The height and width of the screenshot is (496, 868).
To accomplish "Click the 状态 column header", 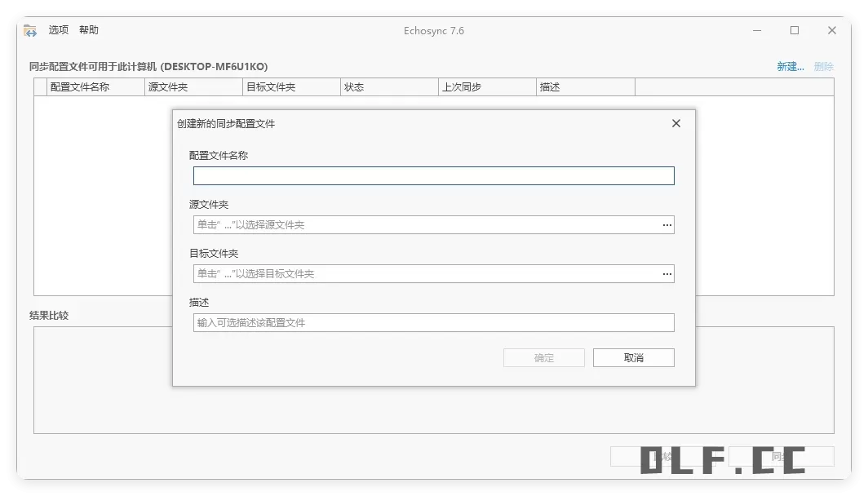I will click(356, 86).
